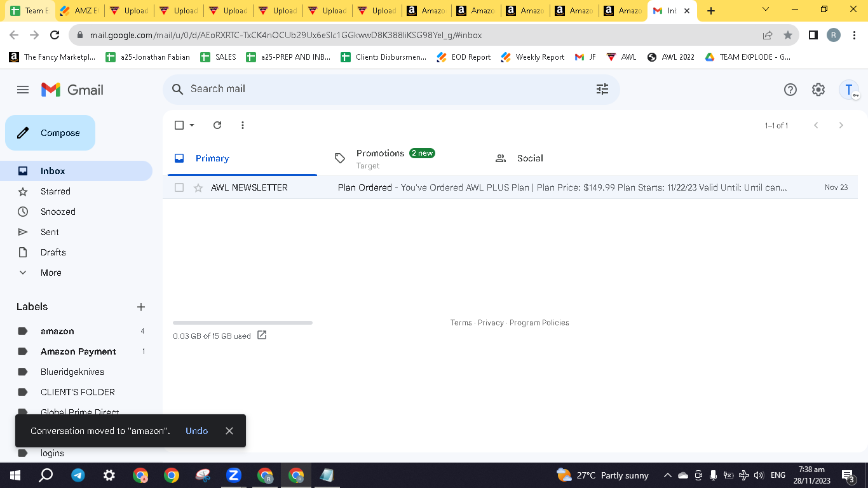
Task: Toggle the select all emails checkbox
Action: click(x=179, y=125)
